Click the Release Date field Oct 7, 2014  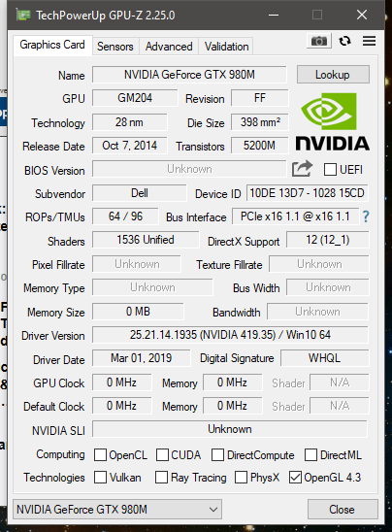point(130,146)
